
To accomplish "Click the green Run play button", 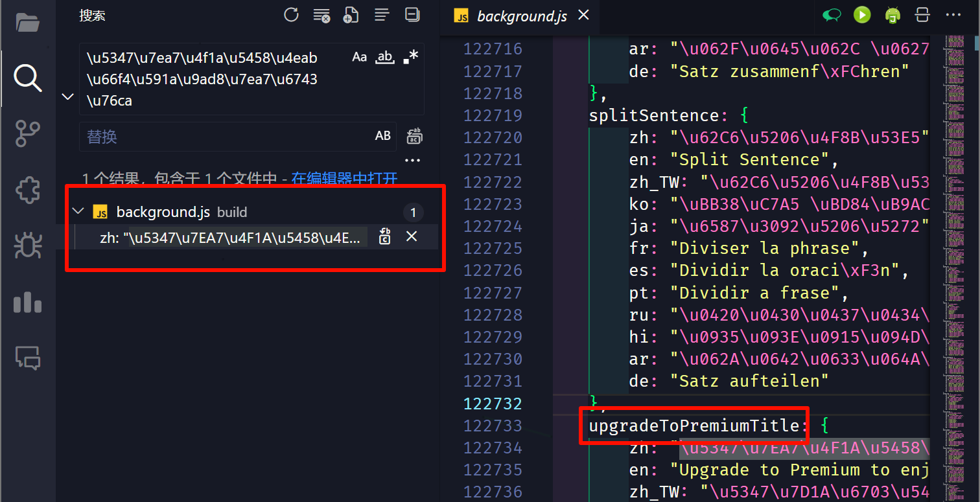I will pos(862,15).
